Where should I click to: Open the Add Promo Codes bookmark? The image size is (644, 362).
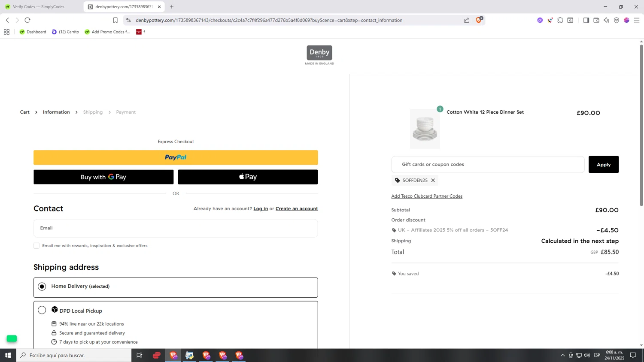107,32
